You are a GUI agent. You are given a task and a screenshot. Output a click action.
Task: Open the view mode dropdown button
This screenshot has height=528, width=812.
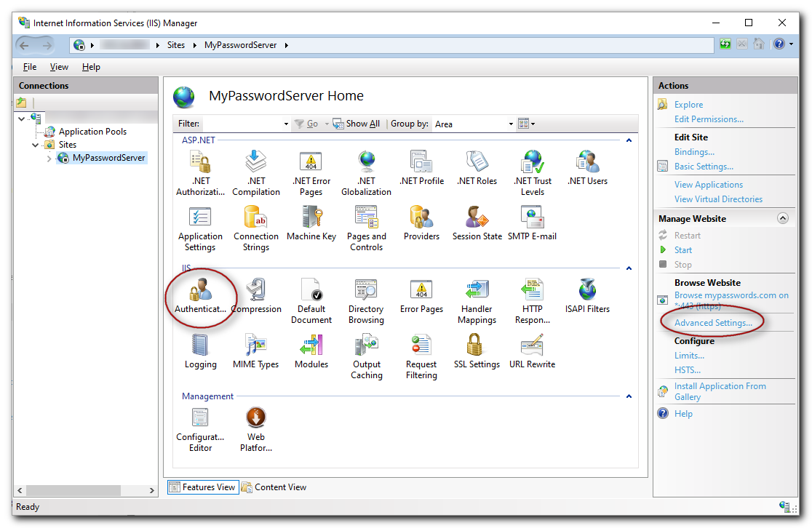(x=526, y=124)
